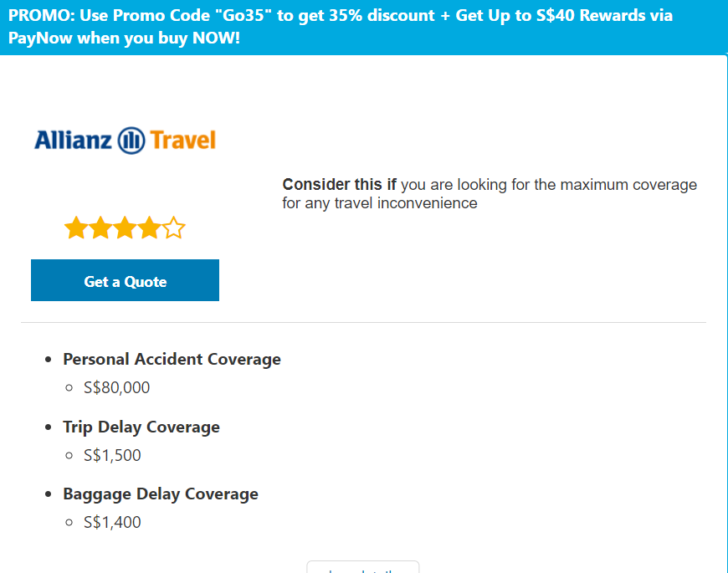Viewport: 728px width, 573px height.
Task: Click the S$1,400 coverage amount
Action: [113, 523]
